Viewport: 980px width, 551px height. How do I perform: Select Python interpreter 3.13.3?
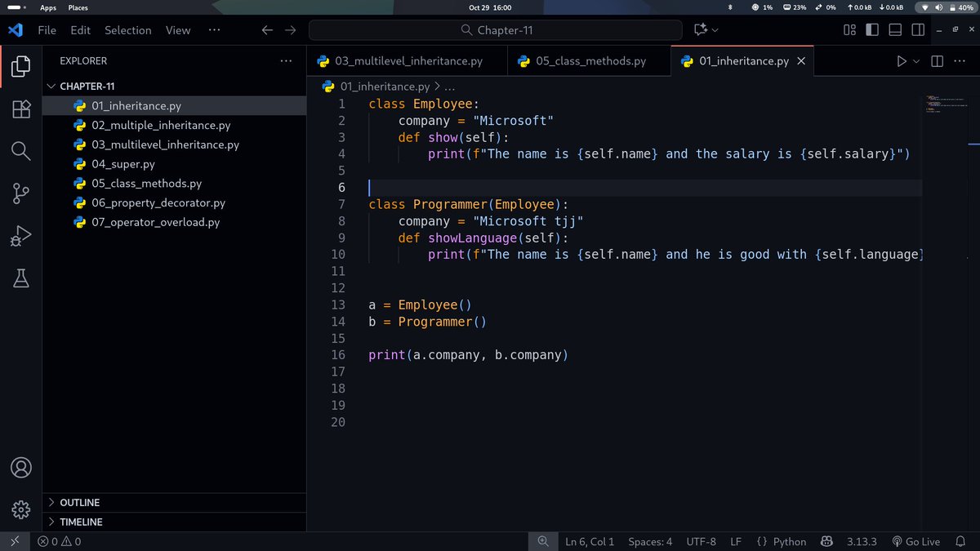(x=862, y=541)
